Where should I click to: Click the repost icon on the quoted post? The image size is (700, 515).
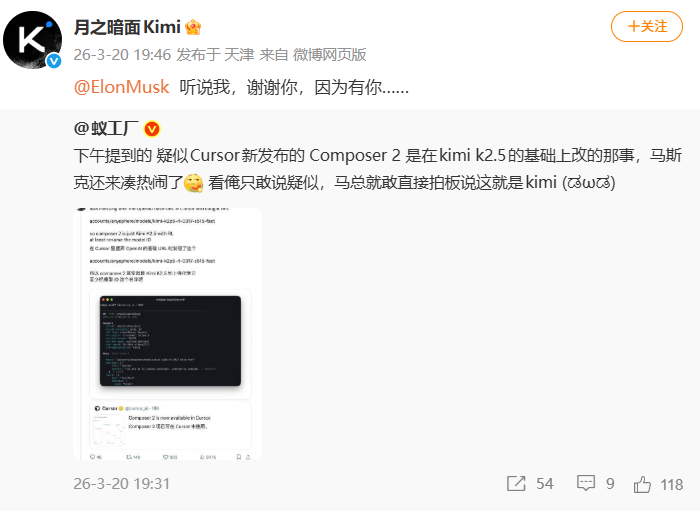tap(516, 484)
